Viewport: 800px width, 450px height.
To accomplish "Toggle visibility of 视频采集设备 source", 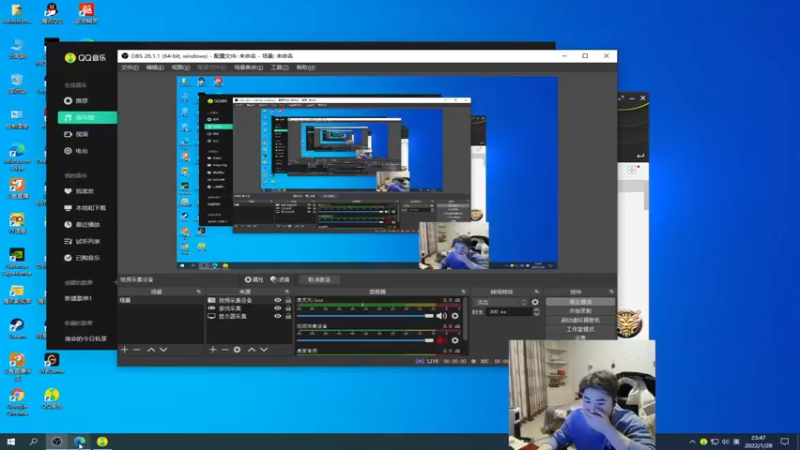I will [278, 301].
